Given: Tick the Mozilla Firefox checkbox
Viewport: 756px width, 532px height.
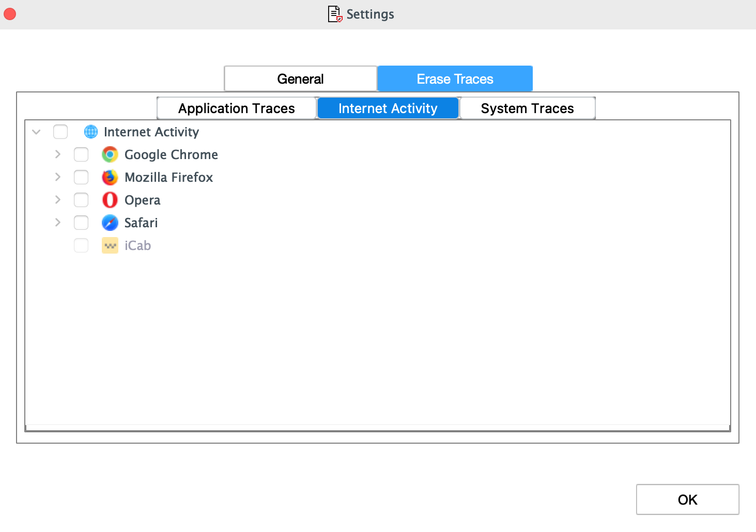Looking at the screenshot, I should 81,177.
